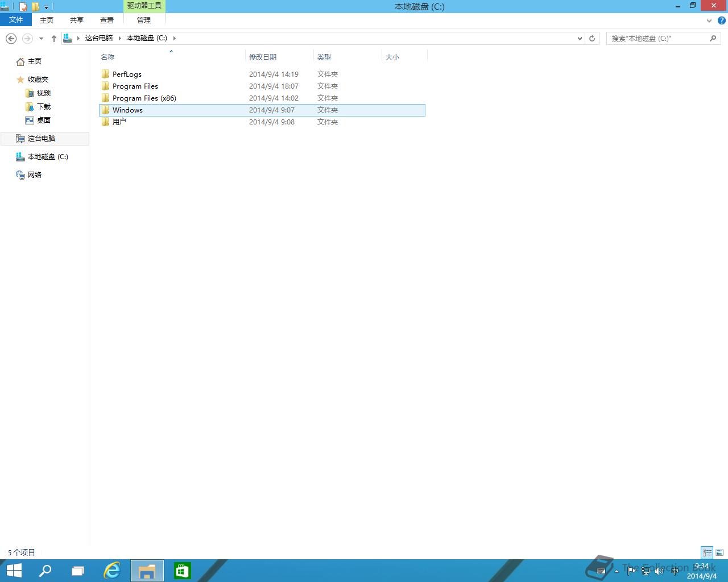Open 下载 under favorites

tap(44, 107)
